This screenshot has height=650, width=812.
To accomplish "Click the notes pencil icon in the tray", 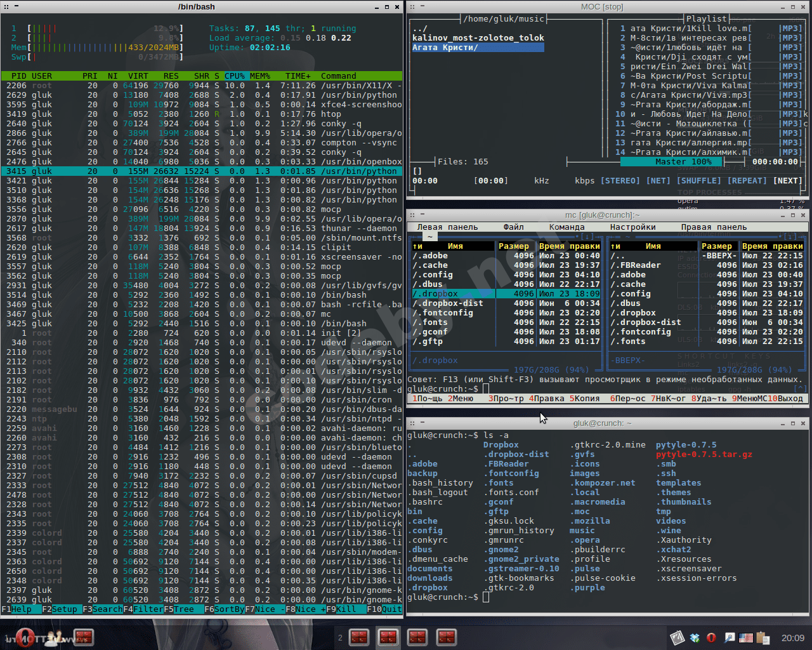I will (x=677, y=637).
